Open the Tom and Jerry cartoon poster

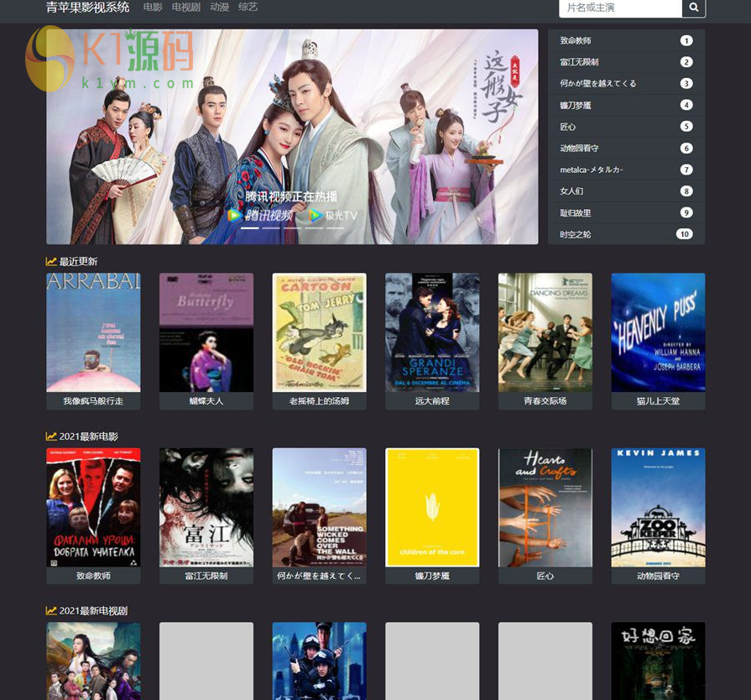click(319, 332)
